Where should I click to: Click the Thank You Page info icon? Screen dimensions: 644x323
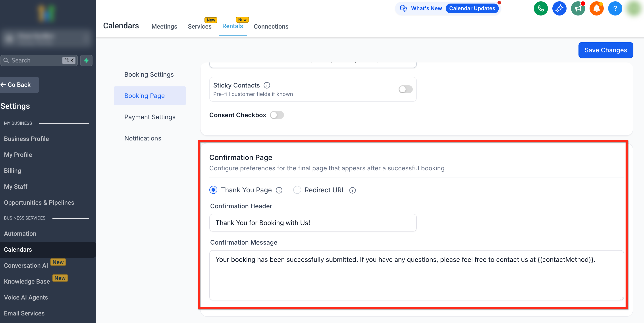pyautogui.click(x=279, y=190)
